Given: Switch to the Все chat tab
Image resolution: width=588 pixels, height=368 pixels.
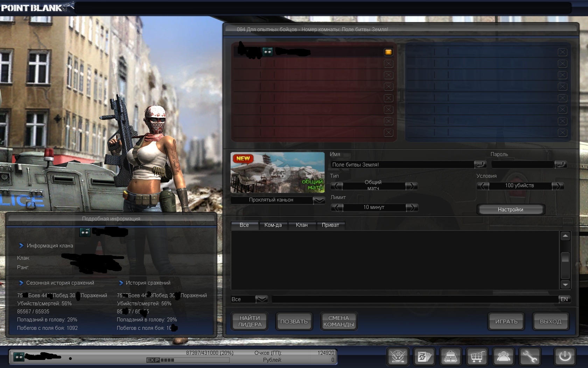Looking at the screenshot, I should click(x=244, y=225).
